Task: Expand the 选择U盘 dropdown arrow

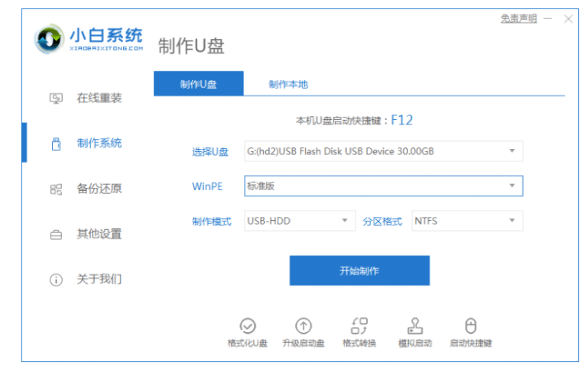Action: click(512, 151)
